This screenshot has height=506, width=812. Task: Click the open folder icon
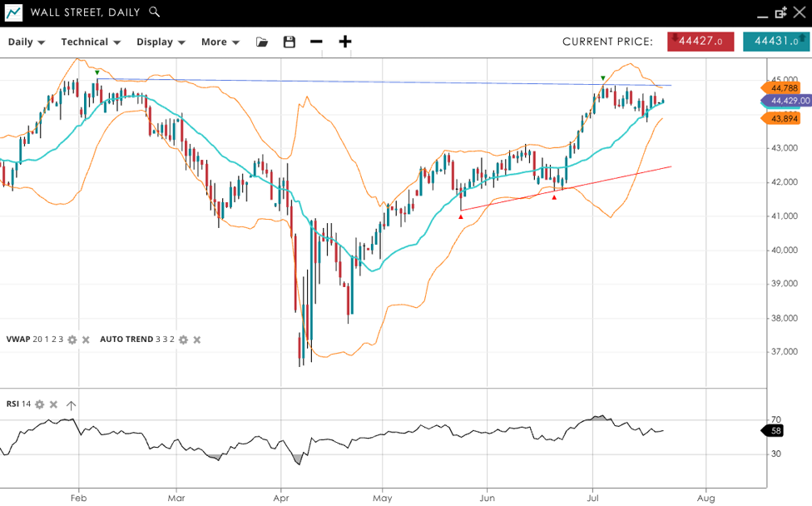(262, 42)
